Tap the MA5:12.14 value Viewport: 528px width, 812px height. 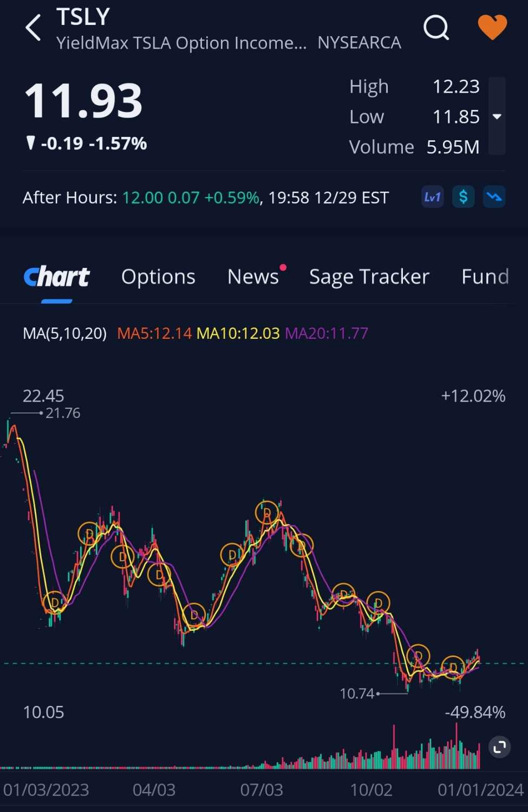pos(154,333)
